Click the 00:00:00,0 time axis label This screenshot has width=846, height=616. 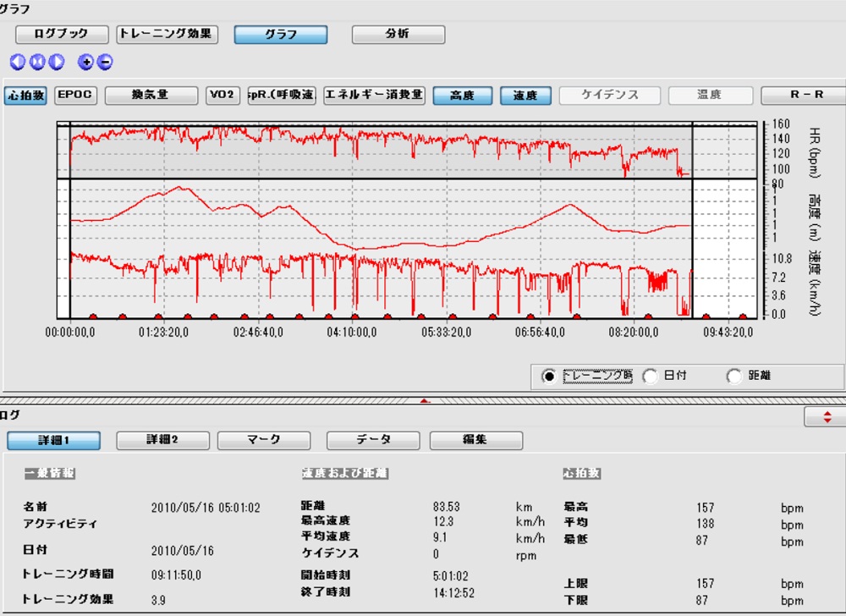70,333
